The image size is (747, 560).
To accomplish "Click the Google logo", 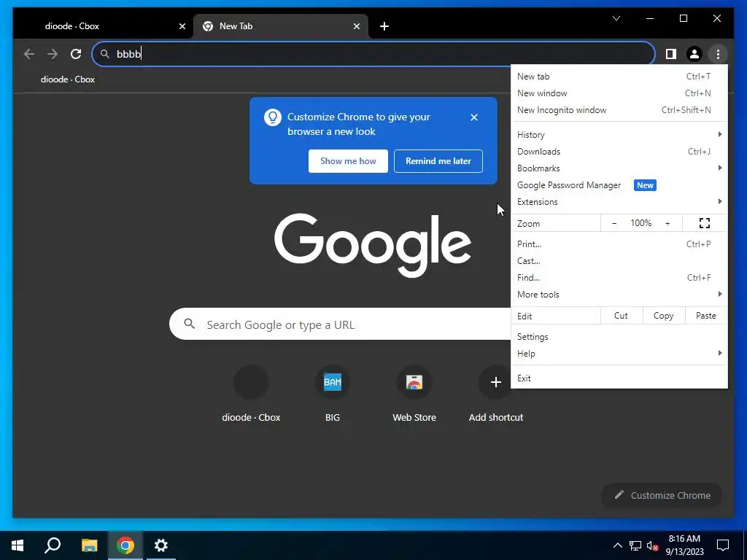I will tap(373, 244).
